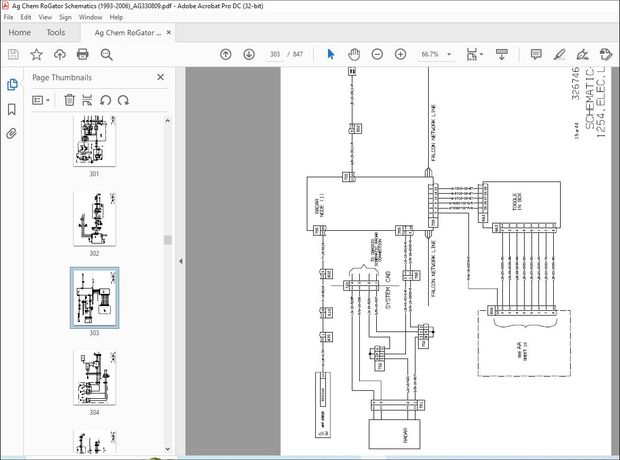Image resolution: width=620 pixels, height=460 pixels.
Task: Open the insert or extract pages tool
Action: (x=87, y=100)
